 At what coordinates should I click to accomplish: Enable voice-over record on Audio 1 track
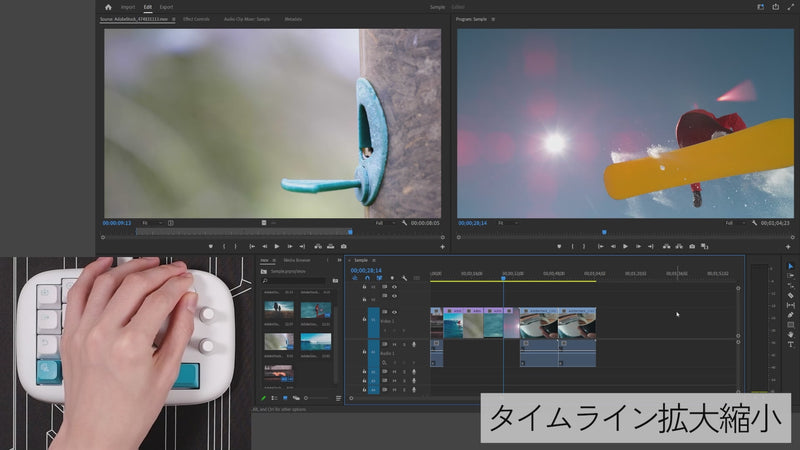click(x=414, y=344)
